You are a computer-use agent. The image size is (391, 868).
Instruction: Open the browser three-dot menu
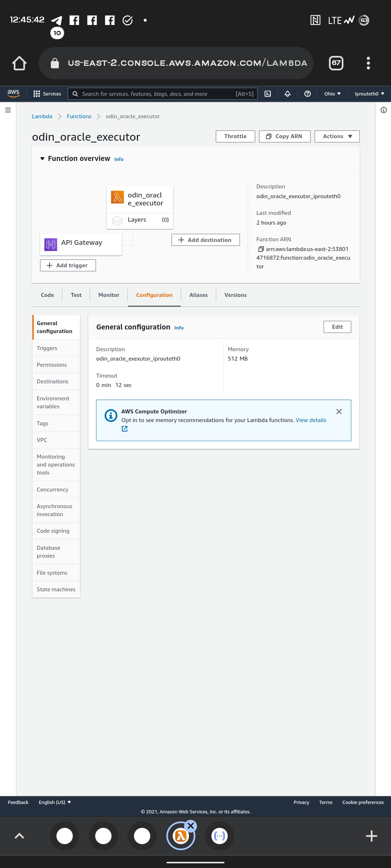coord(368,63)
